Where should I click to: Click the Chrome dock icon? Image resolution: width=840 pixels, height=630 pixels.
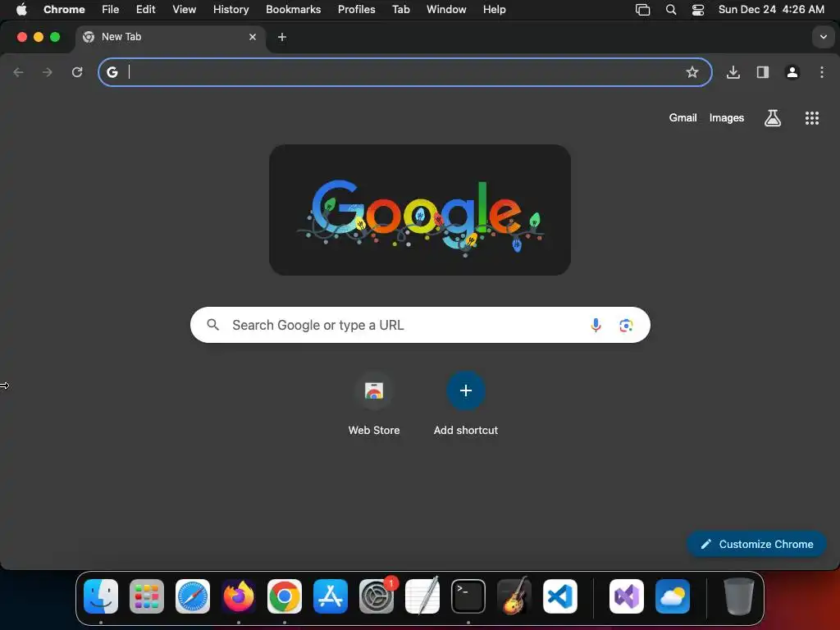pos(285,596)
